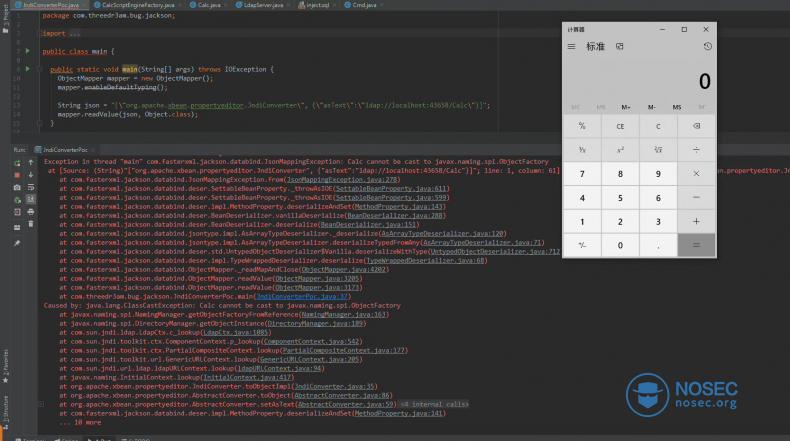Image resolution: width=790 pixels, height=441 pixels.
Task: Collapse main method with fold marker
Action: point(39,70)
